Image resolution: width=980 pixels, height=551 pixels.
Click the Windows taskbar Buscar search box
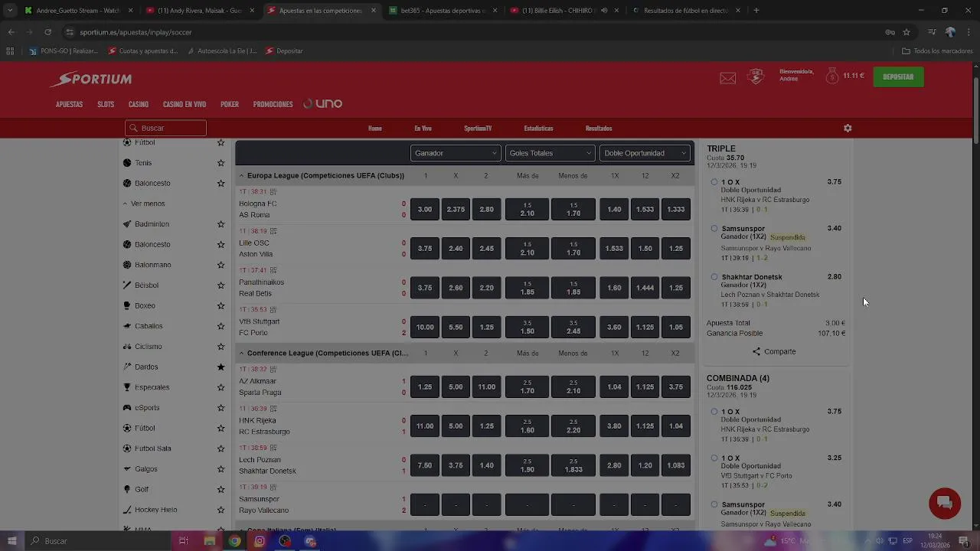point(100,541)
